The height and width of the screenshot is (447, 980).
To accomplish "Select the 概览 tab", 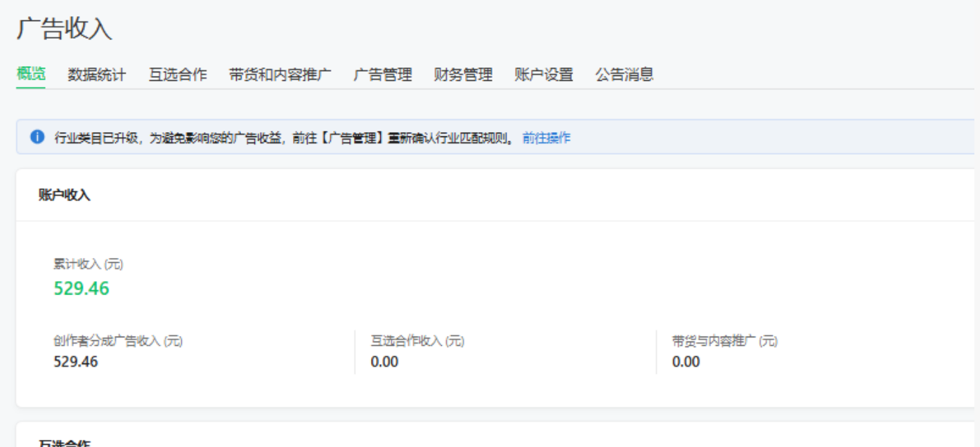I will [31, 74].
